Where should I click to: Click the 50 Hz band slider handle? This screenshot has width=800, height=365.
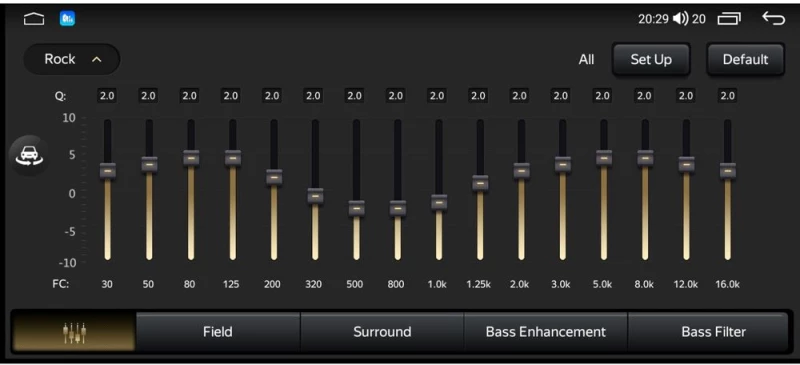pyautogui.click(x=149, y=164)
